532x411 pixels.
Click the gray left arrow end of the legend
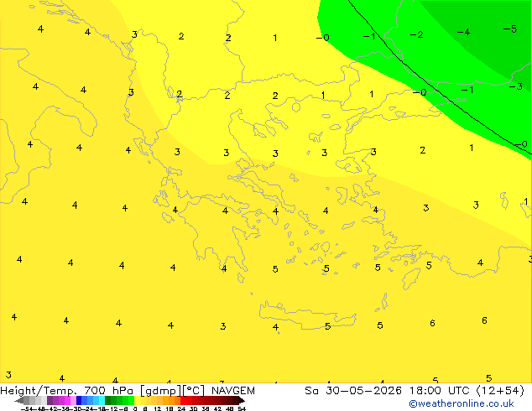[19, 401]
